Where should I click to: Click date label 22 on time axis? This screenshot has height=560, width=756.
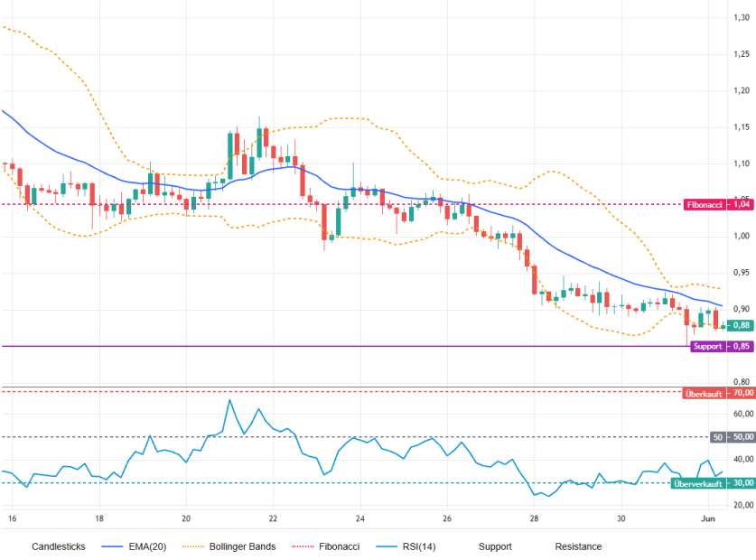(x=273, y=518)
